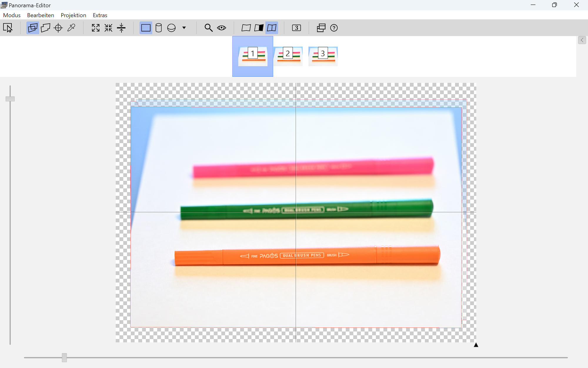Activate the move images tool
The image size is (588, 368).
(33, 28)
